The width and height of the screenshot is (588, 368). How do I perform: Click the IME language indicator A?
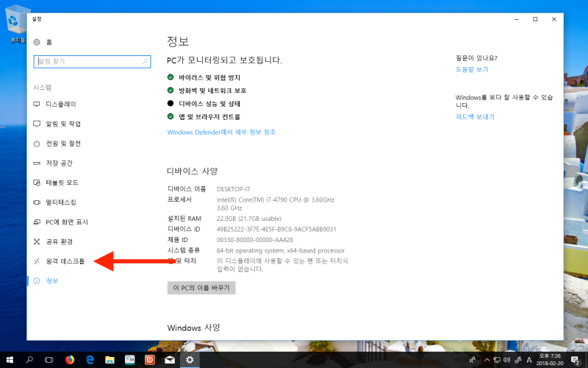coord(528,360)
